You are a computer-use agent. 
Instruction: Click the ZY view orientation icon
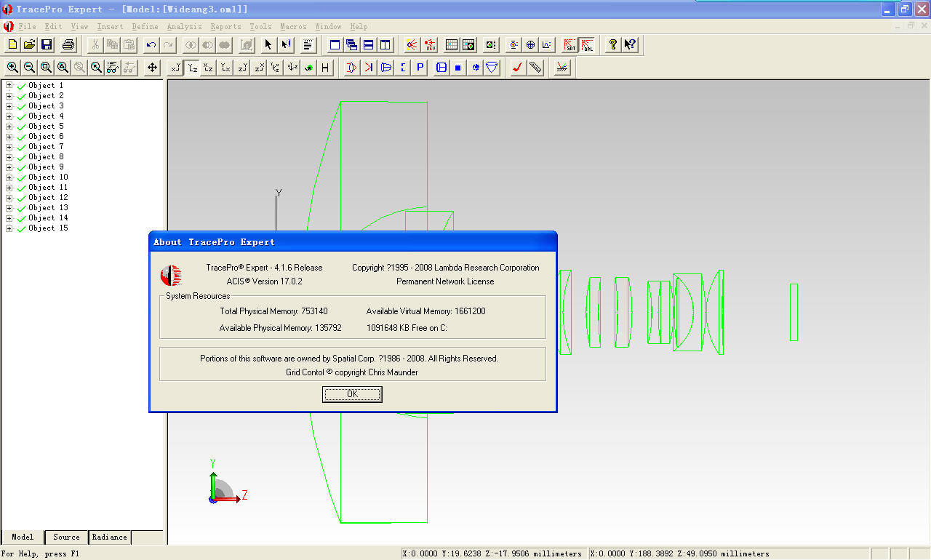click(242, 67)
